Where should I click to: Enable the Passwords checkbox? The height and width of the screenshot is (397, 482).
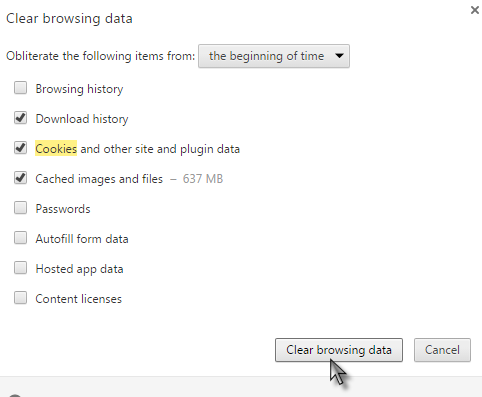click(20, 208)
